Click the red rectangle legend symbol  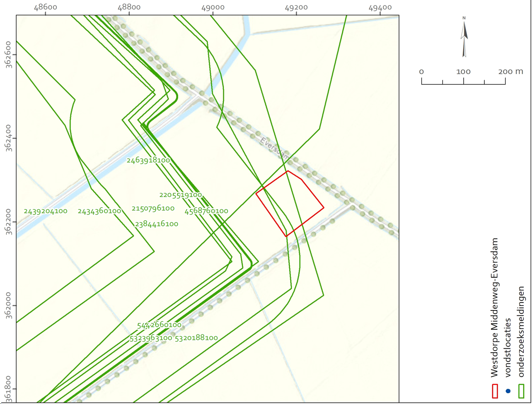(494, 390)
